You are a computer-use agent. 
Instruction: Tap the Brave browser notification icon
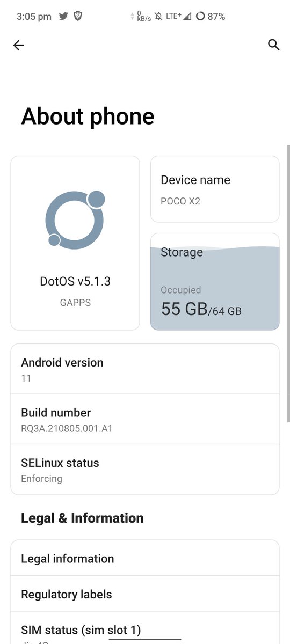click(78, 17)
